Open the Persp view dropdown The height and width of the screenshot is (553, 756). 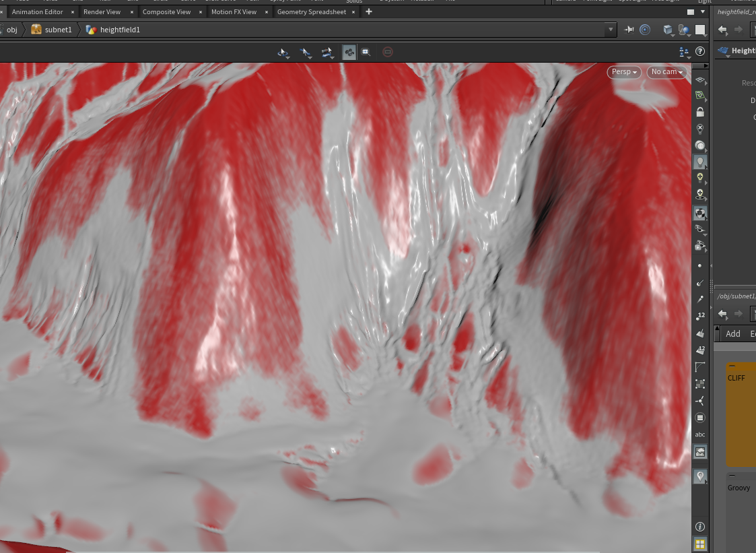coord(624,72)
